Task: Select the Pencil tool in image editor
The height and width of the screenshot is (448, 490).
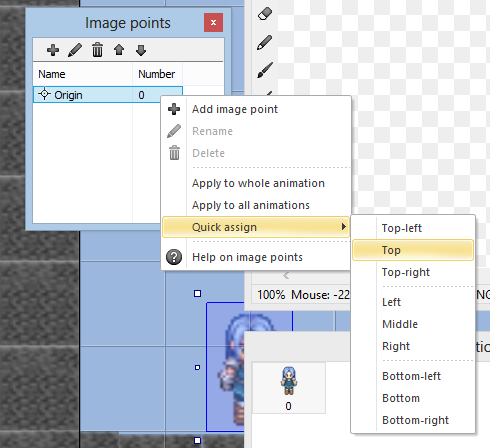Action: tap(265, 42)
